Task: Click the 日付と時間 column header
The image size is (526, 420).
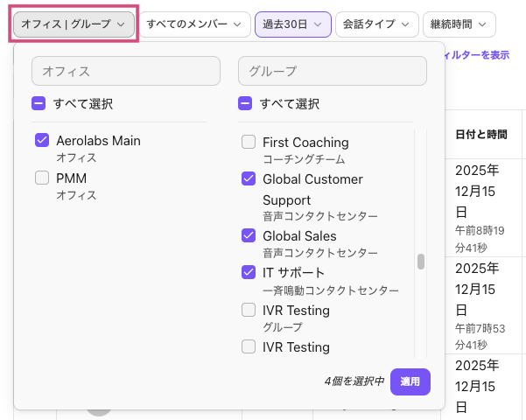Action: pos(481,135)
